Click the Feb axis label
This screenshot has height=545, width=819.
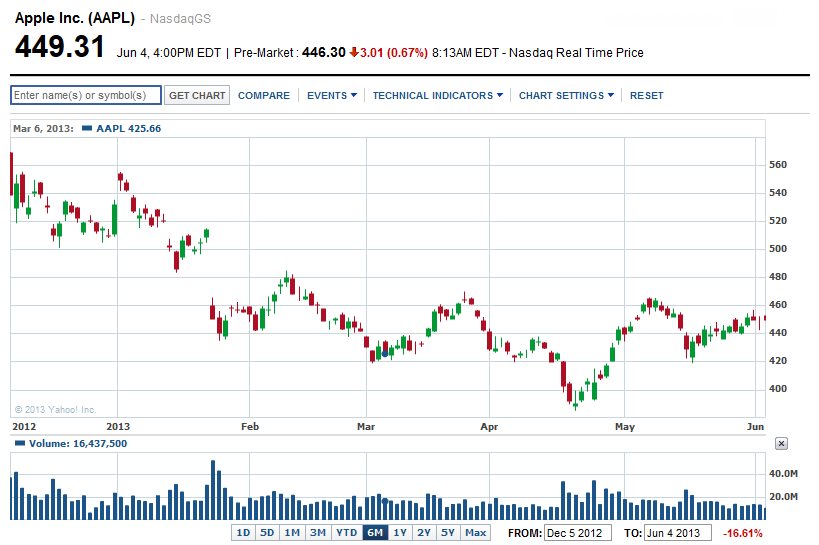[250, 426]
